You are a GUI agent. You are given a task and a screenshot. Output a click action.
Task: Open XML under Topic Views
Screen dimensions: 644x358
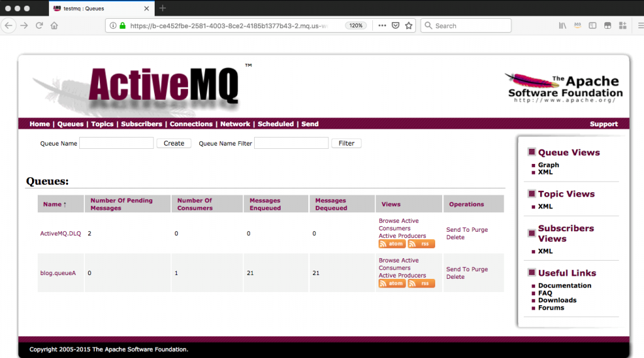pyautogui.click(x=545, y=206)
